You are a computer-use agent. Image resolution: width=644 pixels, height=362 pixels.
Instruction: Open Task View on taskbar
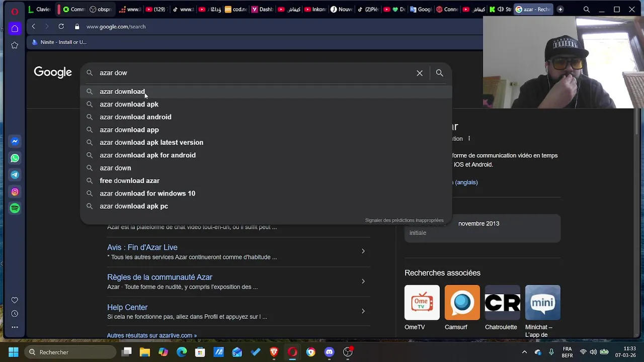(127, 352)
